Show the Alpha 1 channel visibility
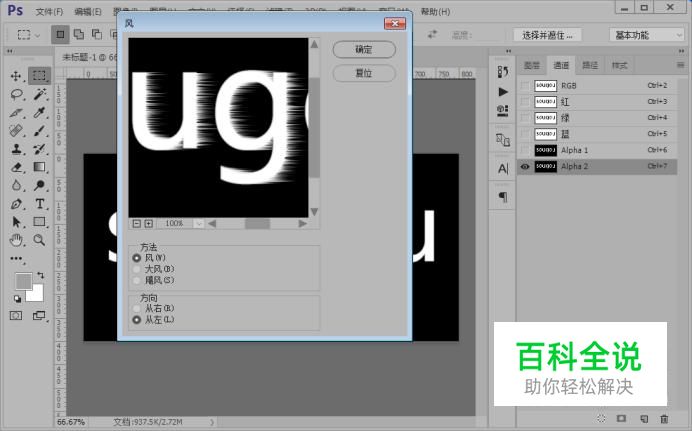This screenshot has width=692, height=431. [525, 150]
